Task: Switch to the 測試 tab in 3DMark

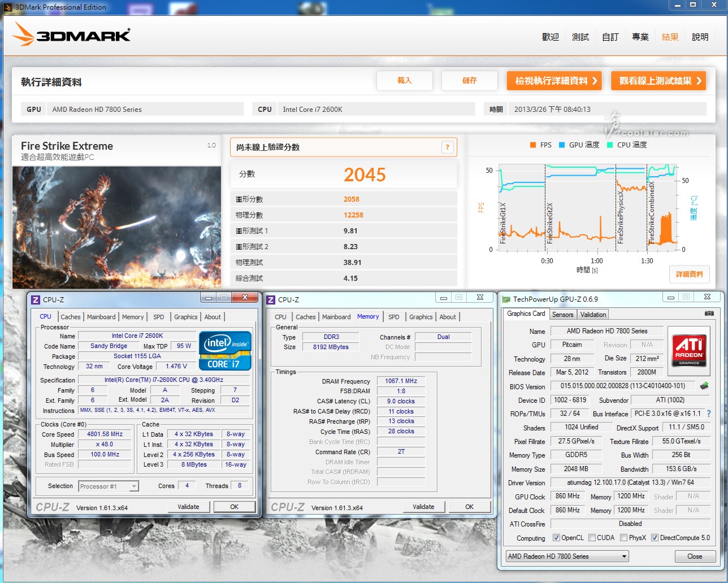Action: pos(580,37)
